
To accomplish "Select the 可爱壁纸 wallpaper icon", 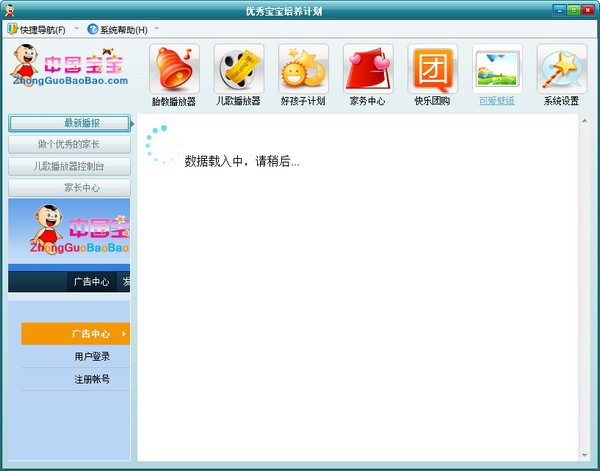I will tap(497, 69).
